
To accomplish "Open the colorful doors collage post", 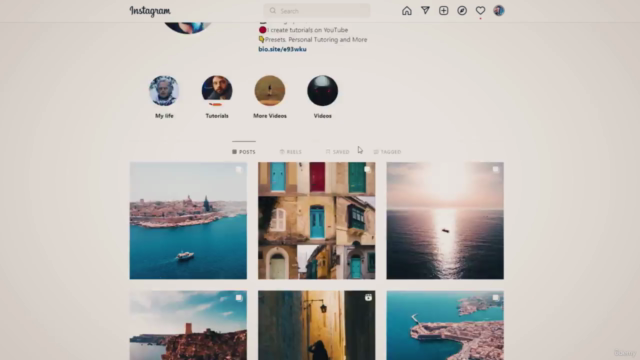I will 316,220.
